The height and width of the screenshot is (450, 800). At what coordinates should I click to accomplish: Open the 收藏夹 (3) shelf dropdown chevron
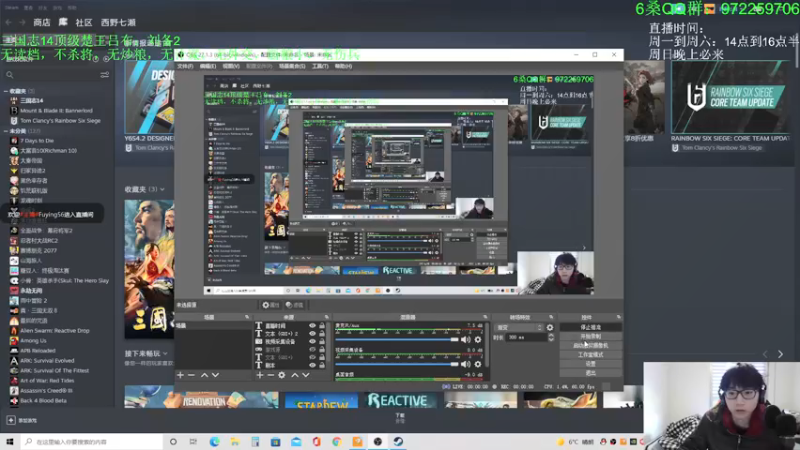pos(162,189)
